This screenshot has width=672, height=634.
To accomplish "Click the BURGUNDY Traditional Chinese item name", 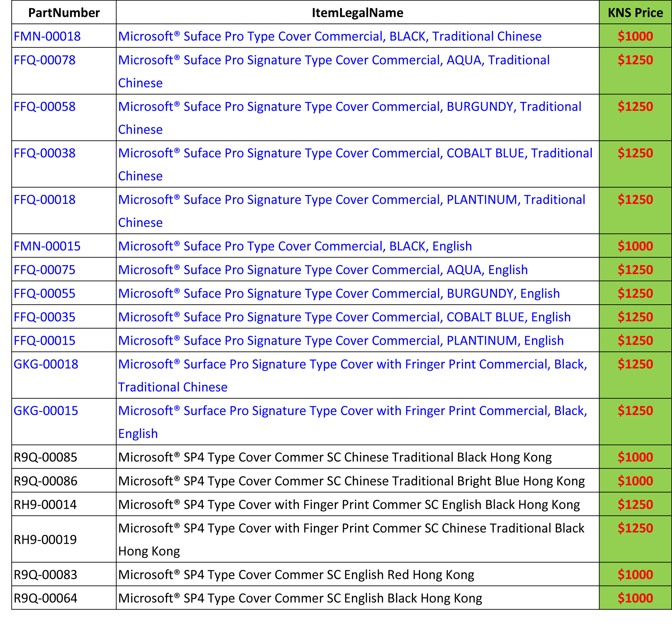I will (350, 118).
